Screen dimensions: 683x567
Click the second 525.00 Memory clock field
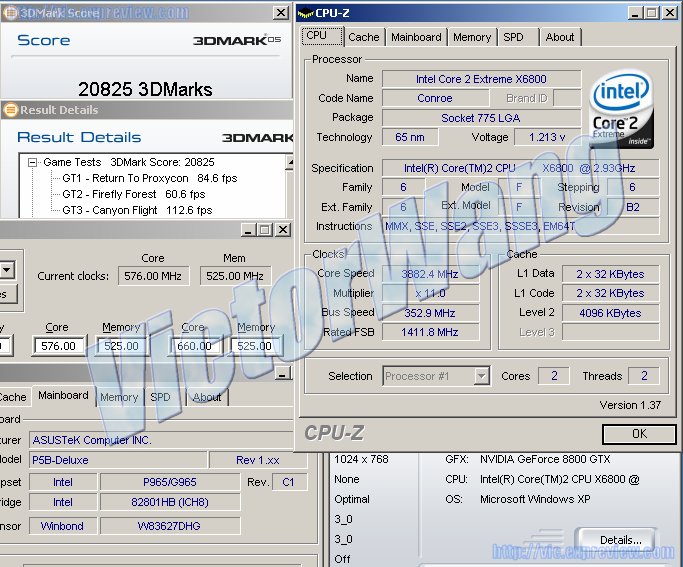tap(255, 346)
